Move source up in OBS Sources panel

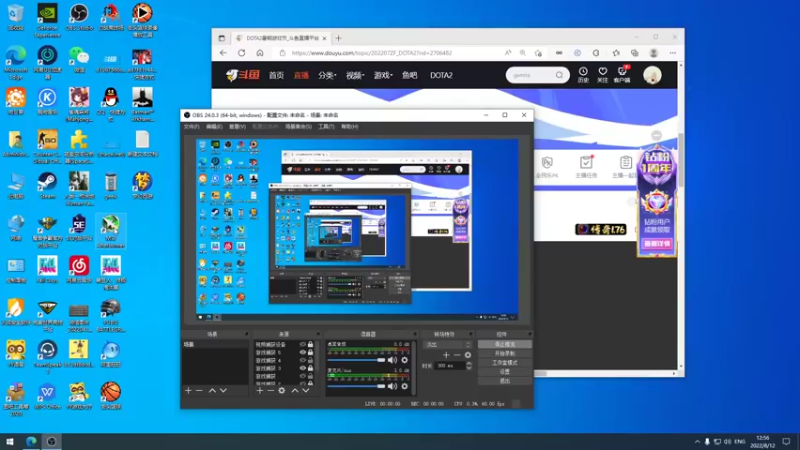coord(295,391)
